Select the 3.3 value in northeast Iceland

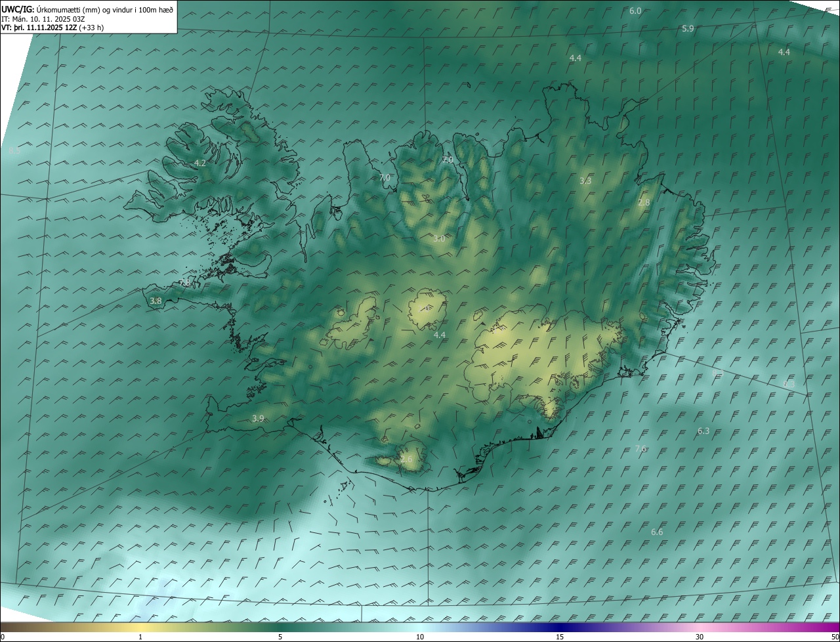point(585,181)
